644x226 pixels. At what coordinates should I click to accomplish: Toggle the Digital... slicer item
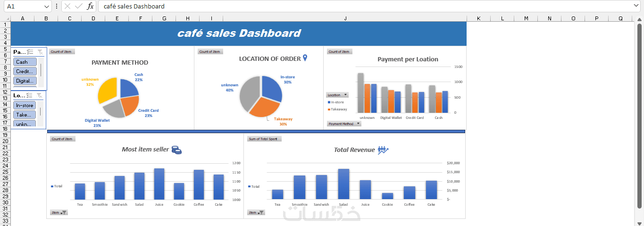(x=25, y=81)
